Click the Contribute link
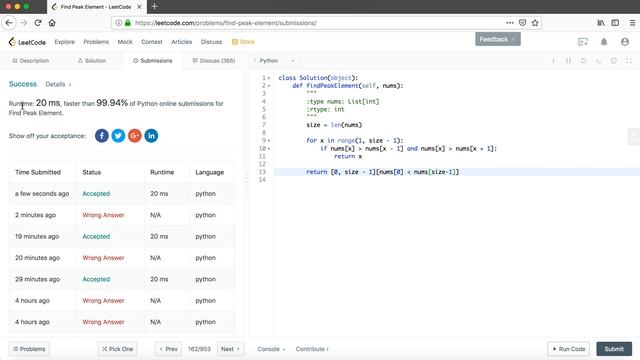Image resolution: width=640 pixels, height=360 pixels. point(312,349)
